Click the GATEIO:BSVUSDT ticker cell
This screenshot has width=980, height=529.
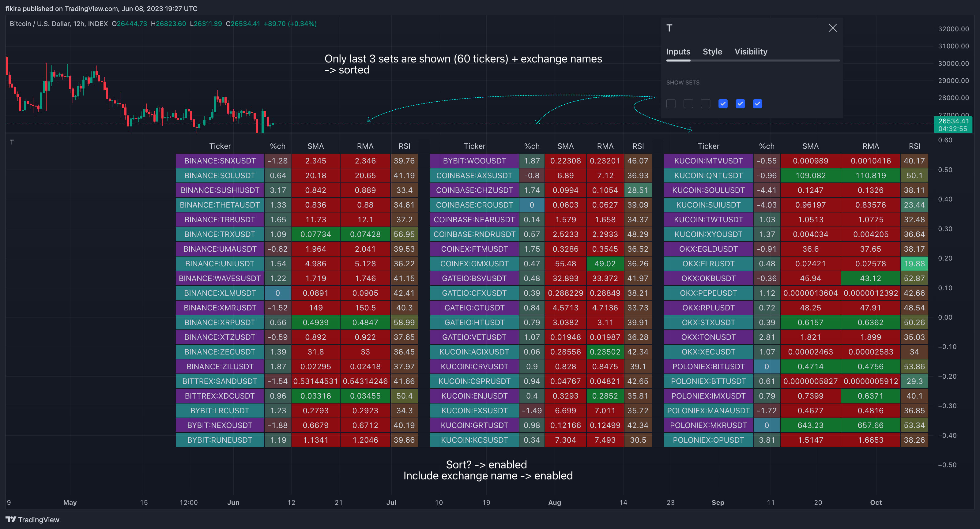(x=474, y=278)
